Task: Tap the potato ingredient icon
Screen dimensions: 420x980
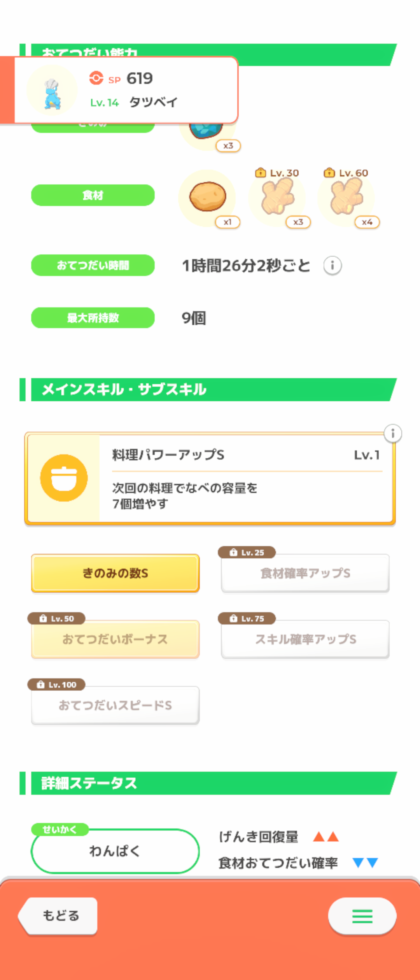Action: [207, 197]
